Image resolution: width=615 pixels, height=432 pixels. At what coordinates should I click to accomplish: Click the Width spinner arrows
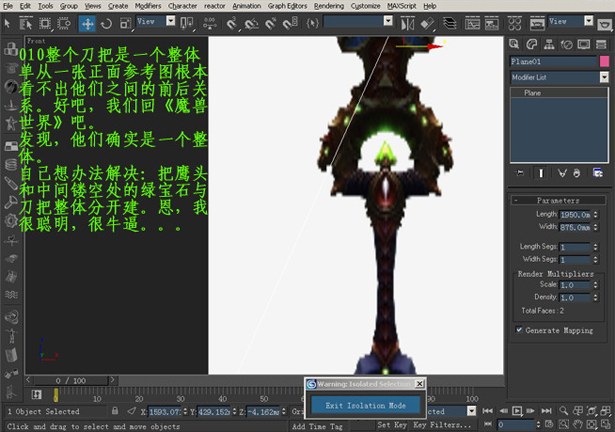[x=596, y=227]
